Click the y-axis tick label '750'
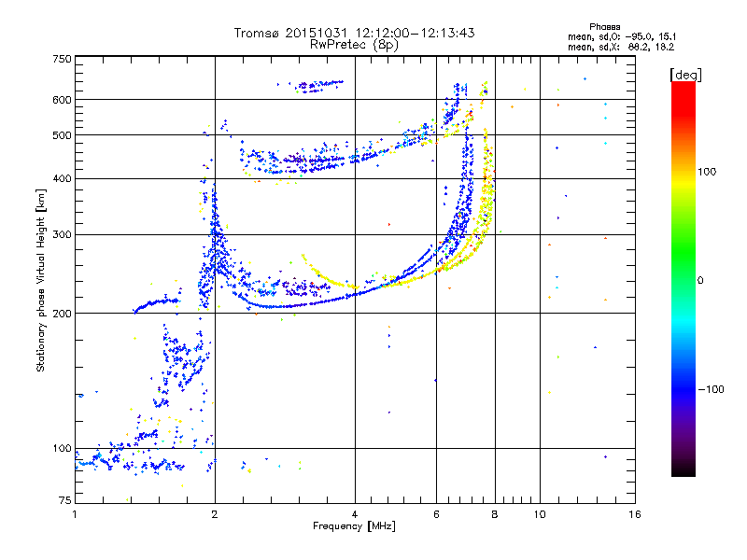Image resolution: width=747 pixels, height=560 pixels. [x=62, y=59]
